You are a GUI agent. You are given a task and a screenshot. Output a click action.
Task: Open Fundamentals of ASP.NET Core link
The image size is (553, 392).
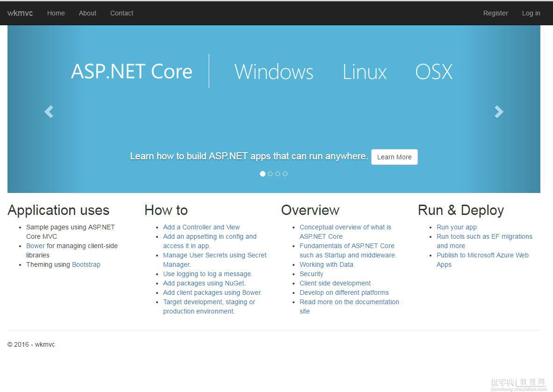coord(348,250)
